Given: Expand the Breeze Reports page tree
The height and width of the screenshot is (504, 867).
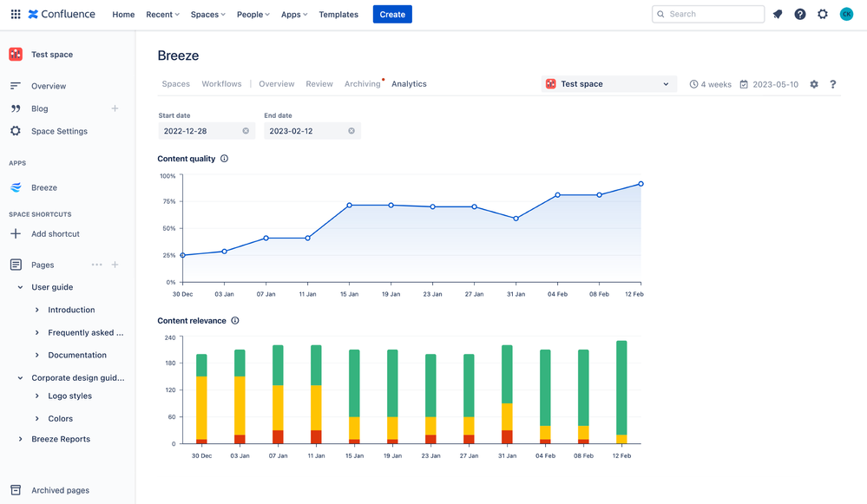Looking at the screenshot, I should click(x=21, y=439).
